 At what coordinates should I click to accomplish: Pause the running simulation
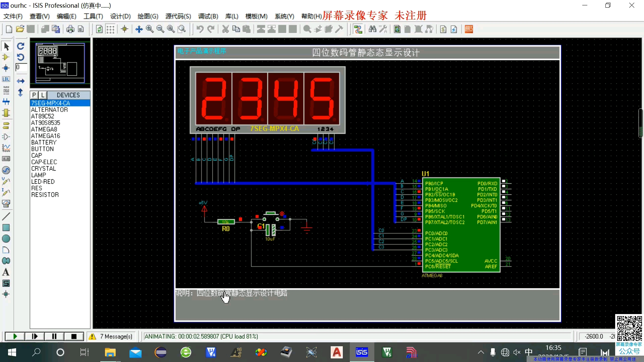pyautogui.click(x=54, y=336)
